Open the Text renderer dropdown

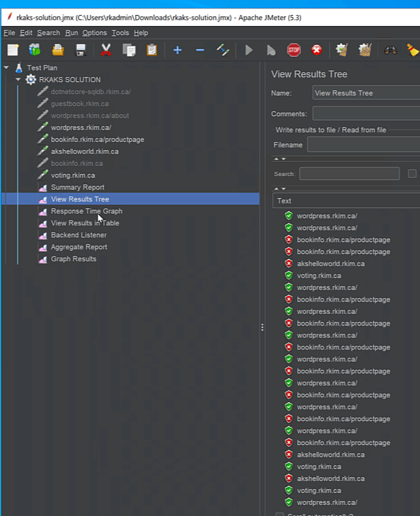pos(346,201)
